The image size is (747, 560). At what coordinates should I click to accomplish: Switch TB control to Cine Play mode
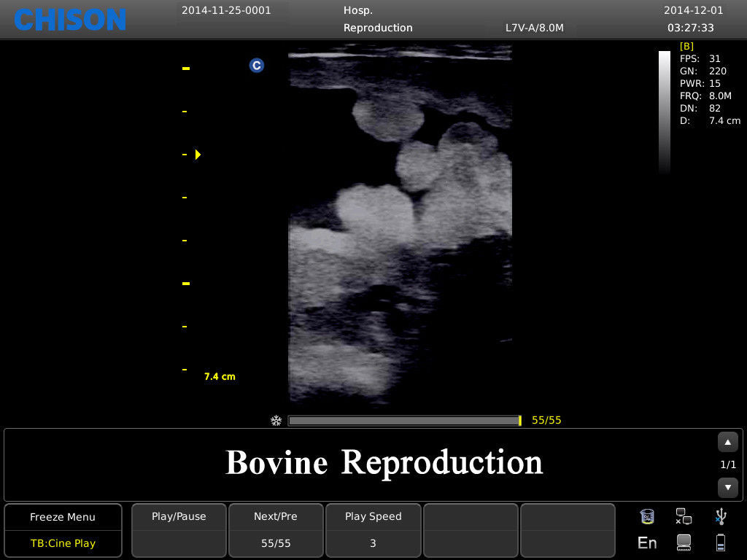click(62, 543)
